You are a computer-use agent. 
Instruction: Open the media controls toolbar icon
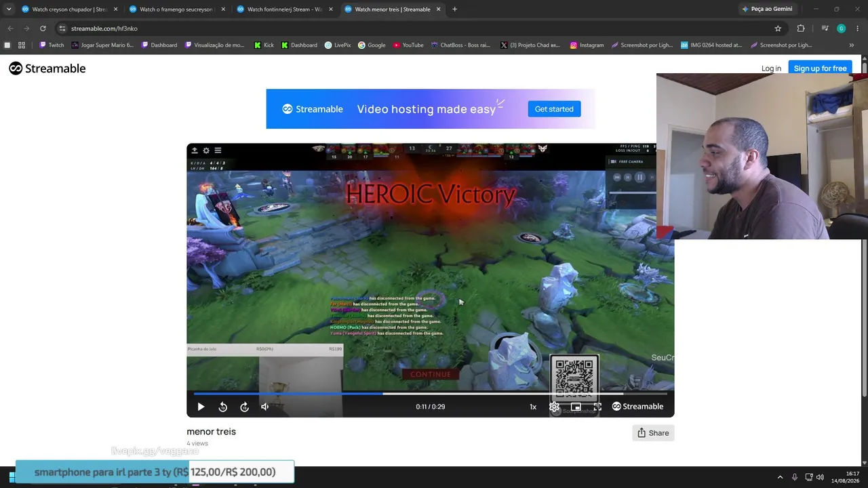point(825,28)
